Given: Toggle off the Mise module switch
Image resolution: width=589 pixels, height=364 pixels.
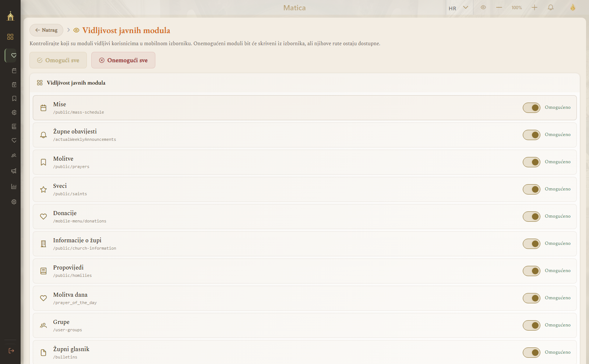Looking at the screenshot, I should (x=532, y=108).
